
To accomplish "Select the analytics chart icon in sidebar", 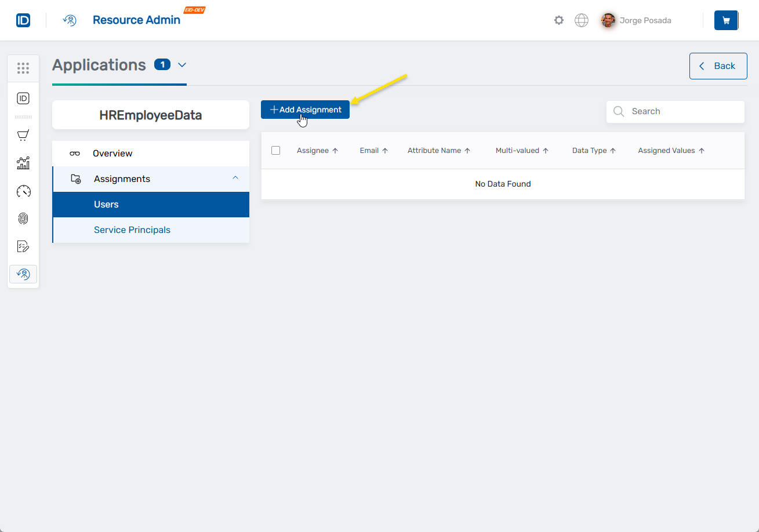I will (23, 163).
